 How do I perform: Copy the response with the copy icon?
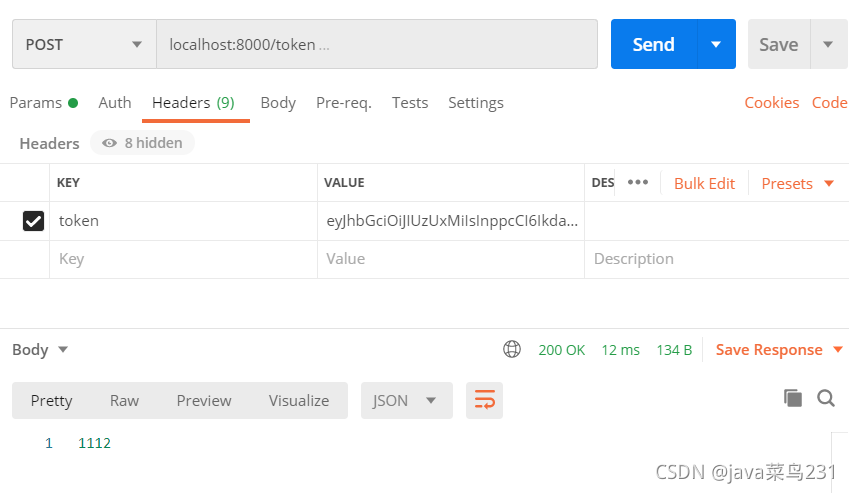click(793, 398)
